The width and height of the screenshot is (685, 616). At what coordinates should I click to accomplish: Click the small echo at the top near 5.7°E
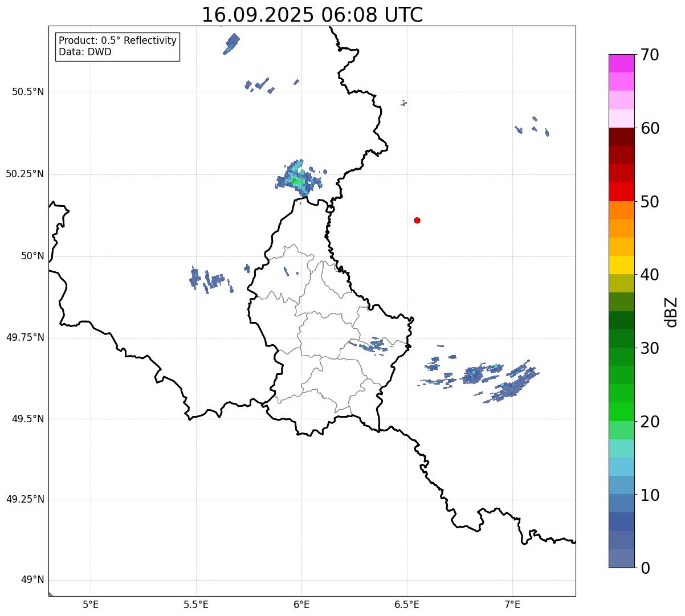(231, 43)
